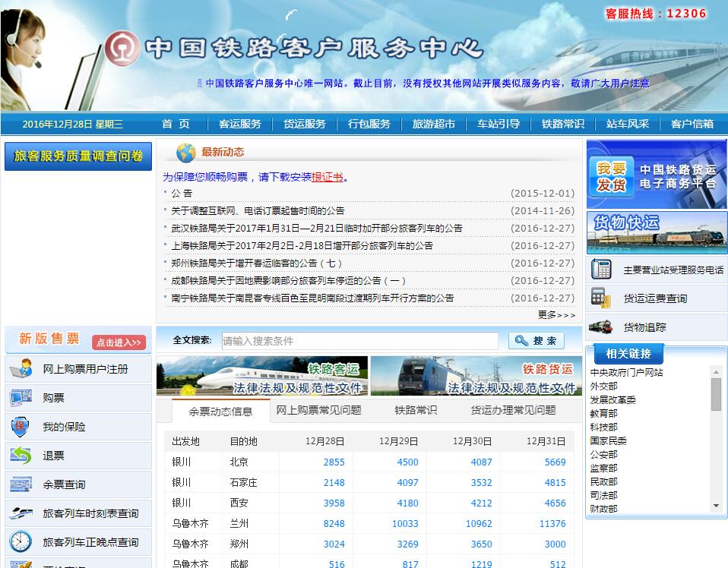This screenshot has width=728, height=568.
Task: Click the telephone icon for 主要营业站受理服务电话
Action: 601,269
